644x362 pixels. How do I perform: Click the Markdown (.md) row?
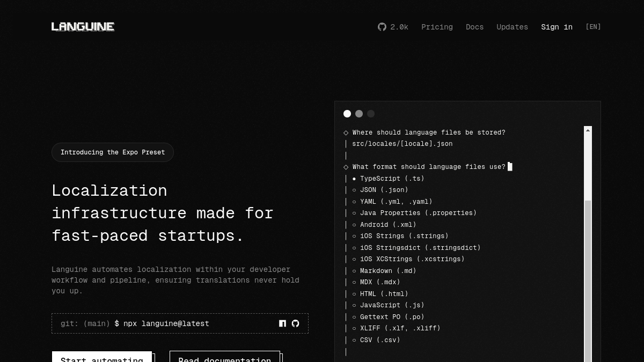[x=384, y=271]
